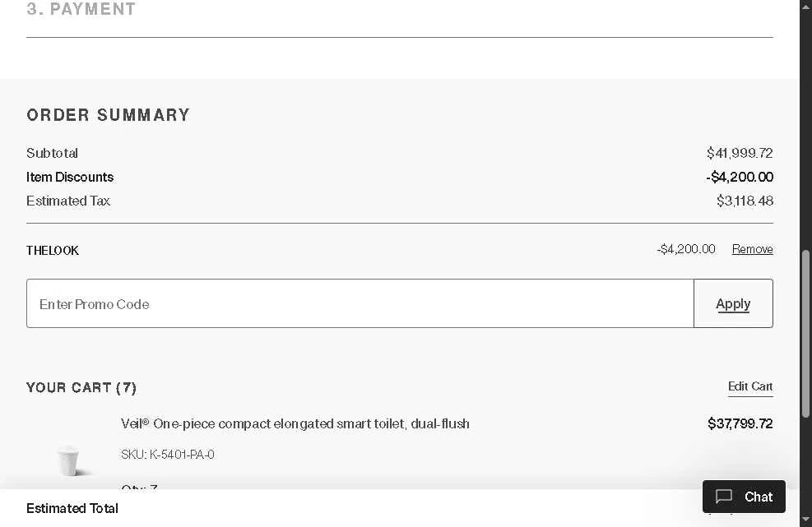The image size is (812, 527).
Task: Click the Estimated Tax amount $3,118.48
Action: point(744,201)
